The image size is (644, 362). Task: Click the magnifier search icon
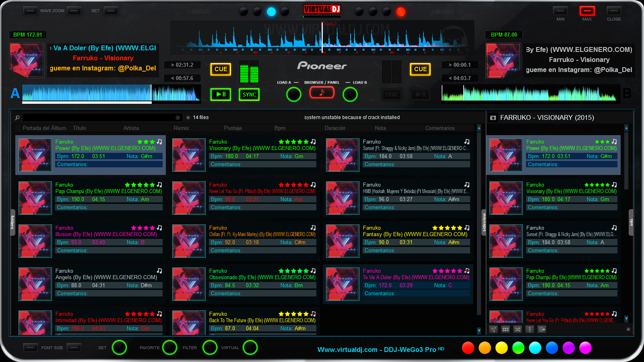click(17, 118)
